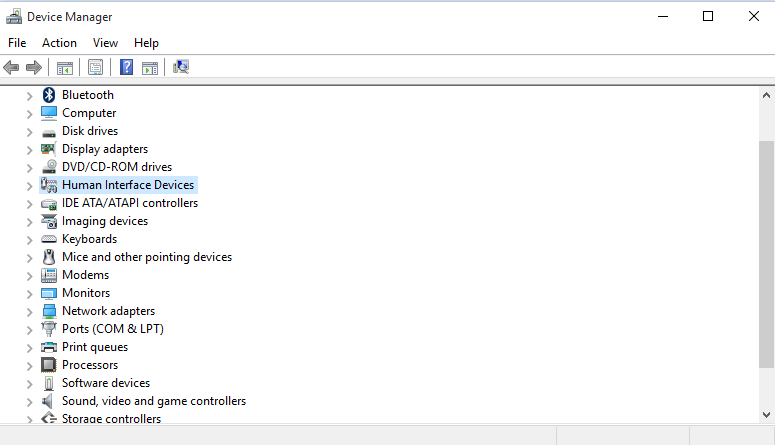Image resolution: width=775 pixels, height=445 pixels.
Task: Click the Back arrow toolbar icon
Action: click(x=11, y=67)
